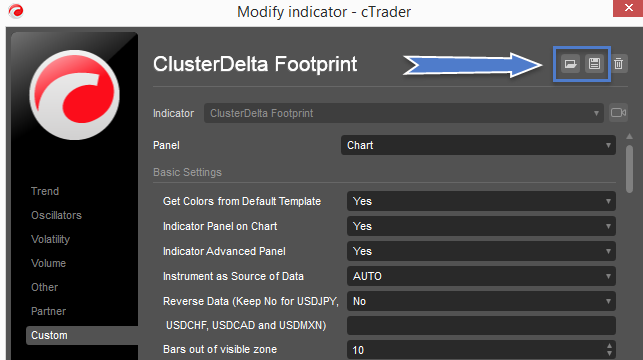Click the load template folder icon
Viewport: 643px width, 360px height.
(x=570, y=64)
